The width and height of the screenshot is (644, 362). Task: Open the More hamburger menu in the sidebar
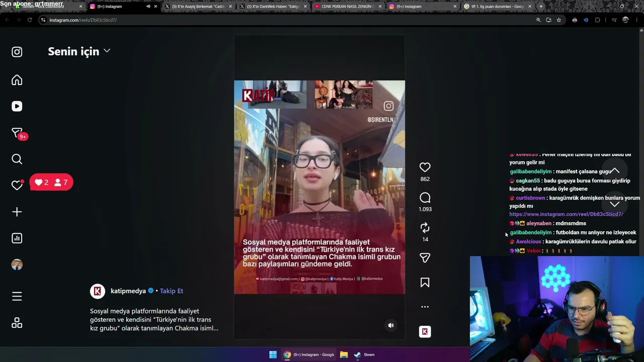17,297
